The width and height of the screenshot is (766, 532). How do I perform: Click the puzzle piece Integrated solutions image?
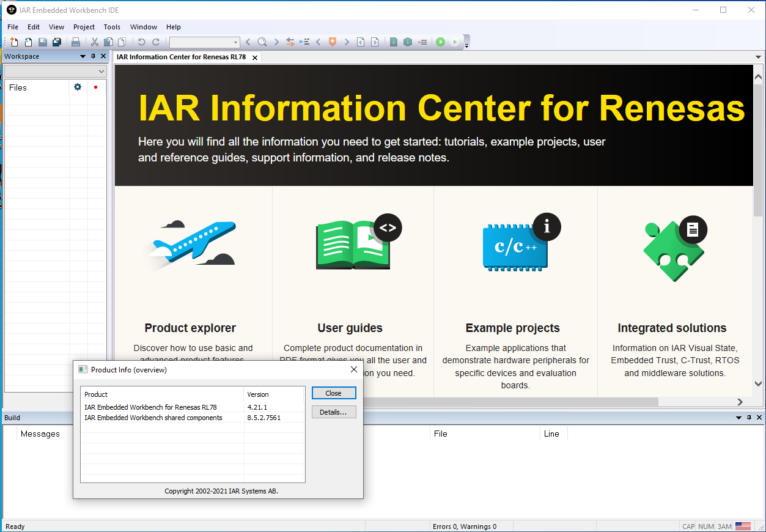tap(675, 248)
